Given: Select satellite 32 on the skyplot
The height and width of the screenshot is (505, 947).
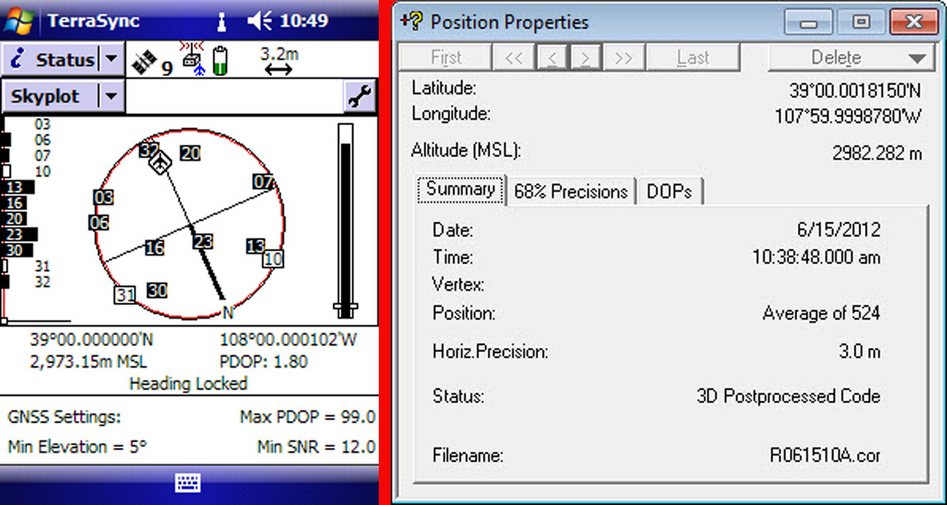Looking at the screenshot, I should tap(149, 150).
